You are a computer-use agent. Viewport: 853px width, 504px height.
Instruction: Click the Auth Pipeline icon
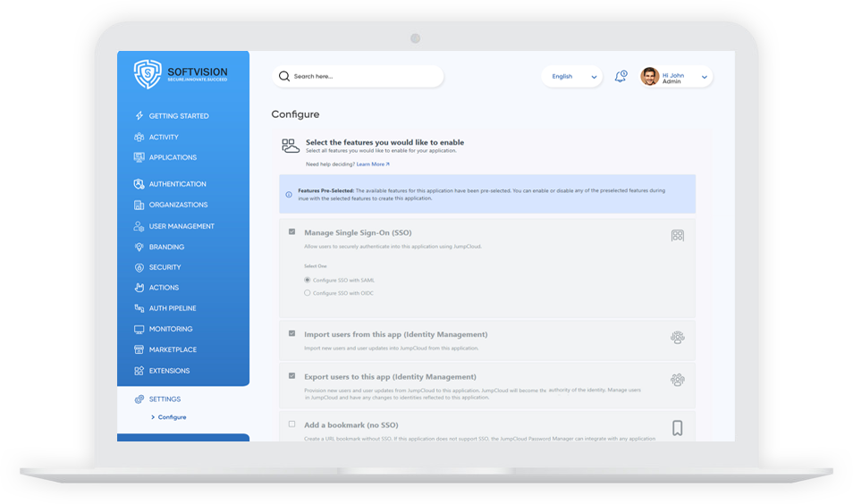[x=139, y=308]
